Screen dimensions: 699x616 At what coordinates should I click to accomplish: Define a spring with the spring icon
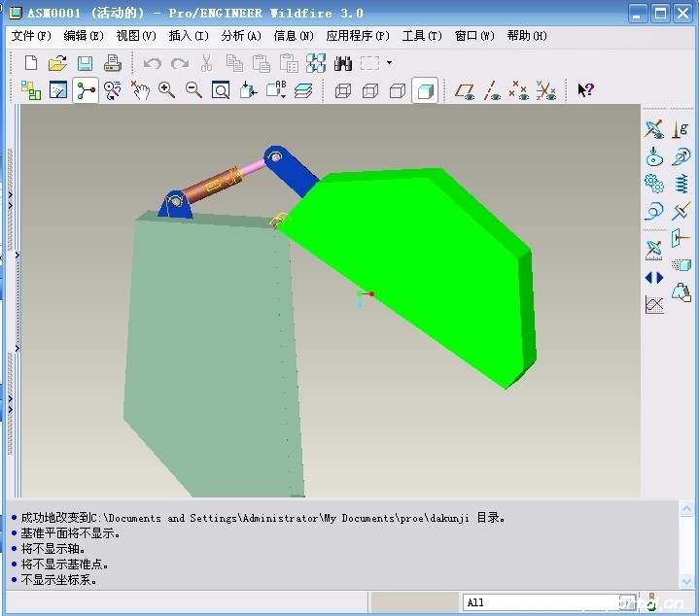tap(681, 184)
